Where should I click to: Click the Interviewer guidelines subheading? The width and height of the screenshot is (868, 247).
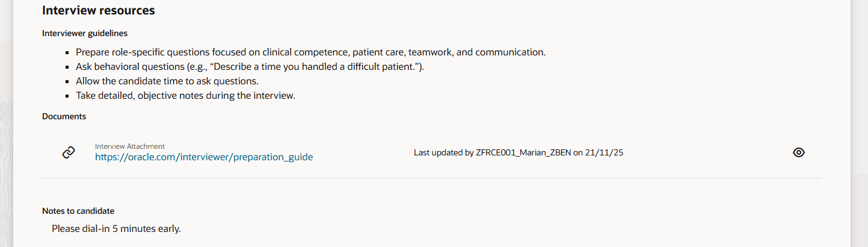(x=85, y=34)
